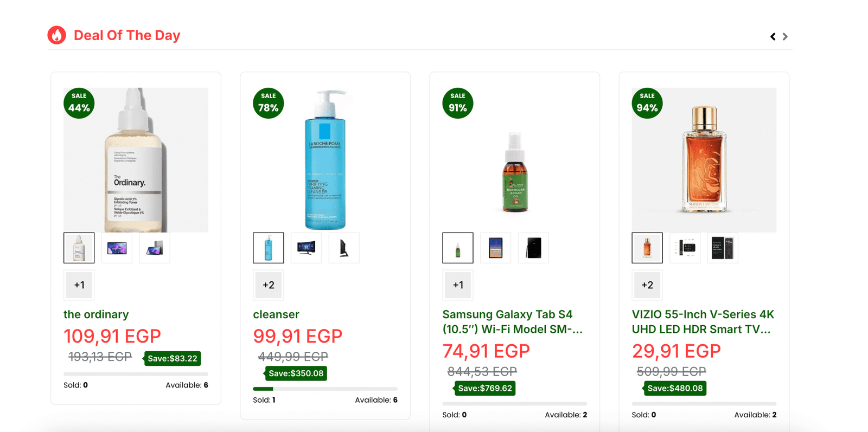Expand +2 more images for cleanser
This screenshot has width=868, height=432.
(269, 285)
